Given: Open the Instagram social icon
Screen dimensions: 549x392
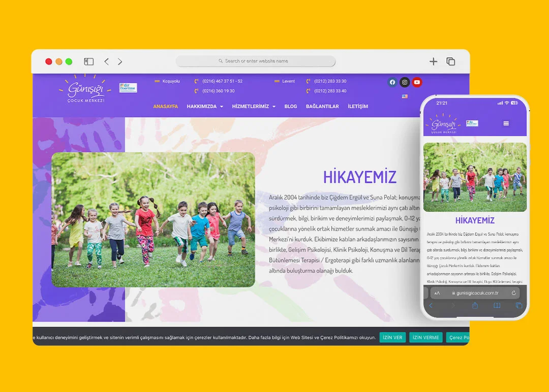Looking at the screenshot, I should pos(405,82).
